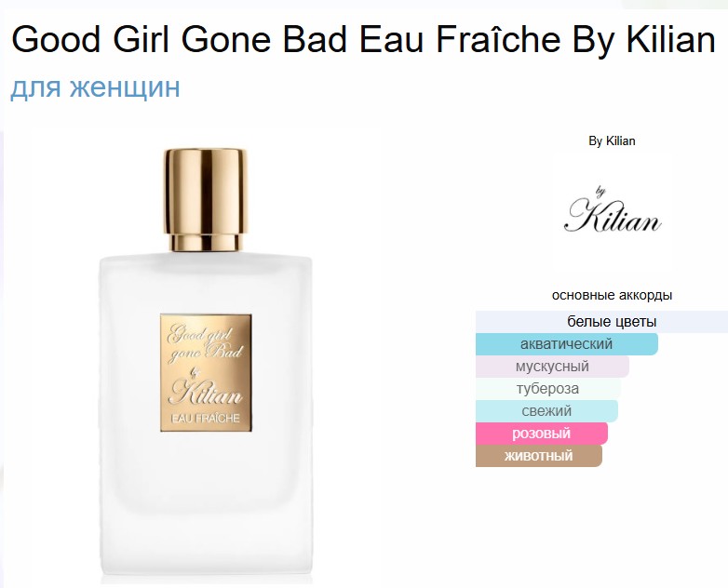This screenshot has height=588, width=728.
Task: Open the white perfume bottle image
Action: (205, 366)
